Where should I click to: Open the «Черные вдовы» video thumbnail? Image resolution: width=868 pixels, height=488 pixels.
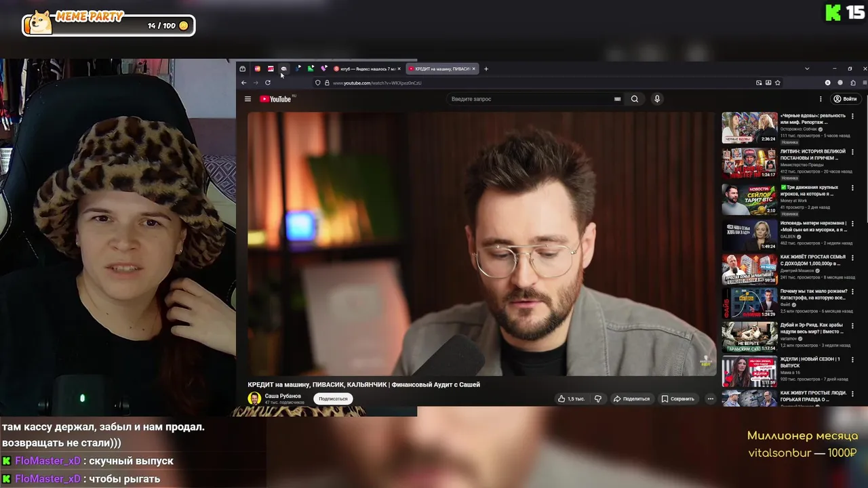tap(749, 127)
